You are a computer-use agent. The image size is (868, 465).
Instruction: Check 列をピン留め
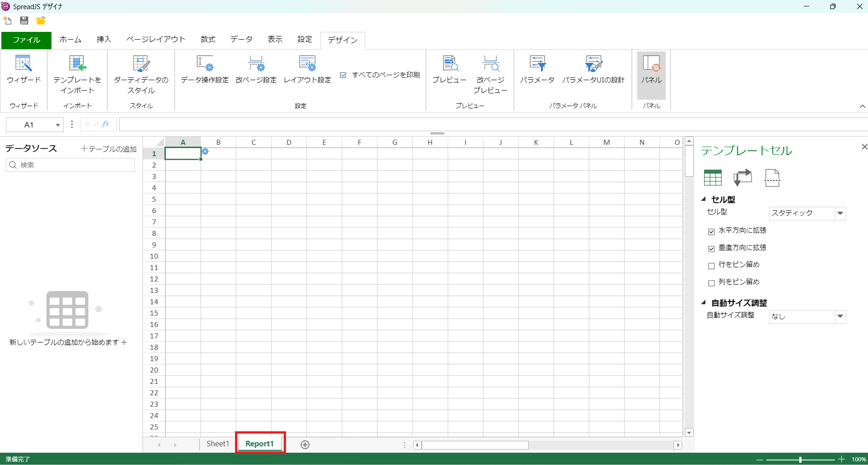coord(711,283)
